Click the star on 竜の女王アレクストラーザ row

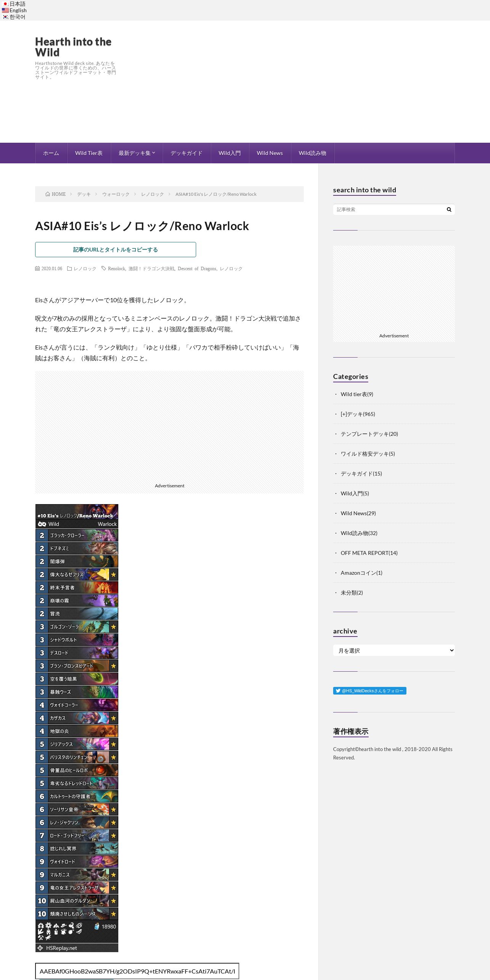pyautogui.click(x=113, y=888)
